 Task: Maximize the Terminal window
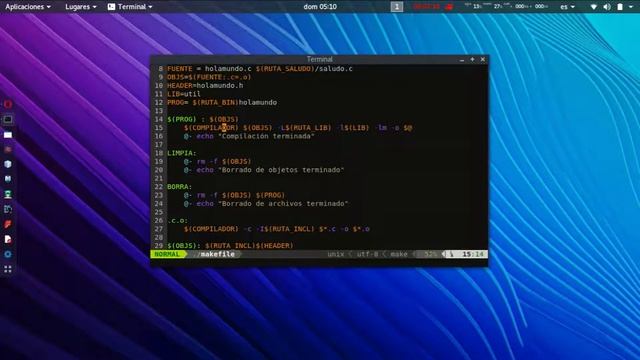[472, 60]
